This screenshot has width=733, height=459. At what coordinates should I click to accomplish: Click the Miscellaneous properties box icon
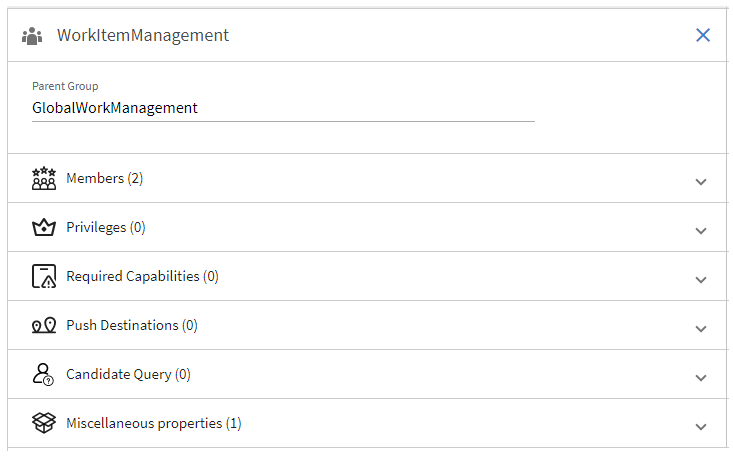coord(44,424)
